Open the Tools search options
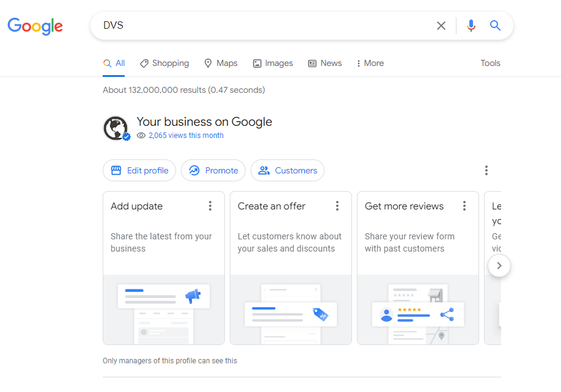This screenshot has height=392, width=561. pyautogui.click(x=490, y=64)
